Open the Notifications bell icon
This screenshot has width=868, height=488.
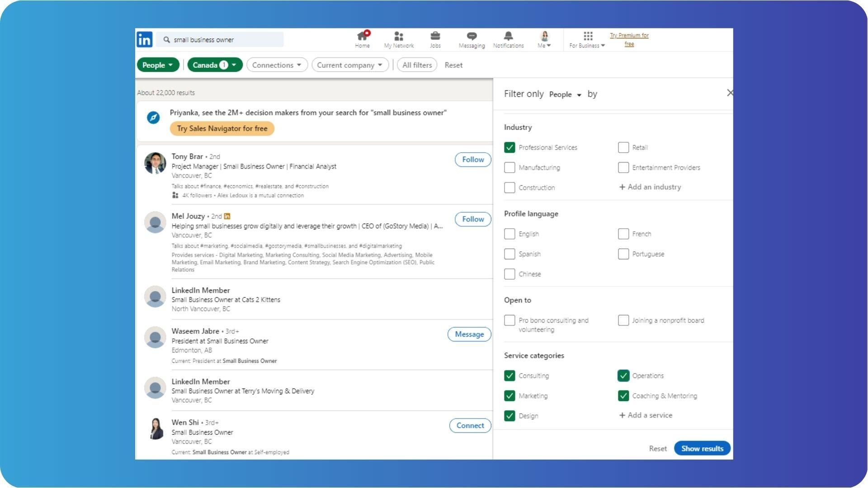(508, 36)
